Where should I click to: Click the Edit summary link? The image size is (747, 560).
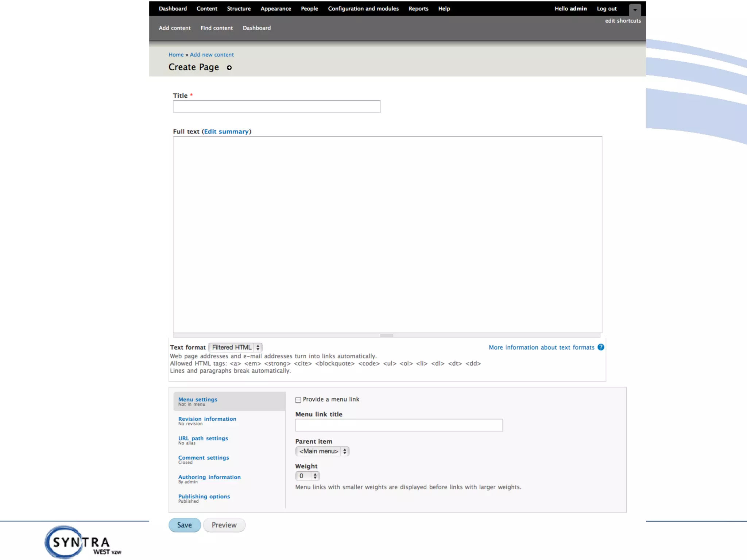[x=226, y=132]
